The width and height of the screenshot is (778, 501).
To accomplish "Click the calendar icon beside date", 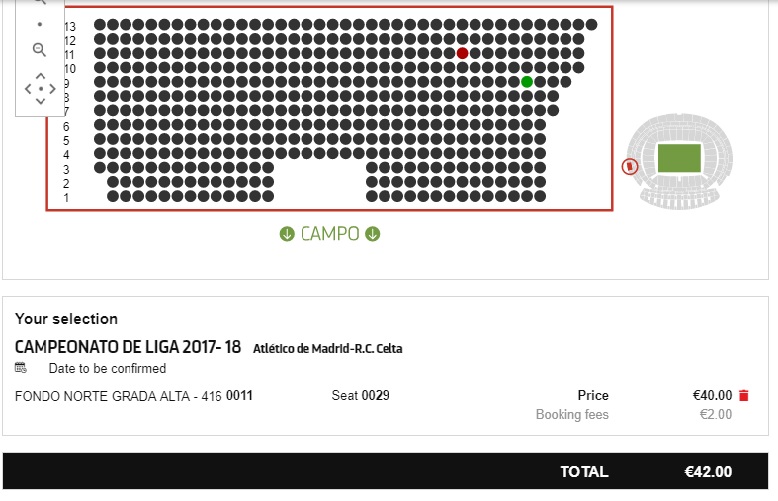I will click(21, 368).
